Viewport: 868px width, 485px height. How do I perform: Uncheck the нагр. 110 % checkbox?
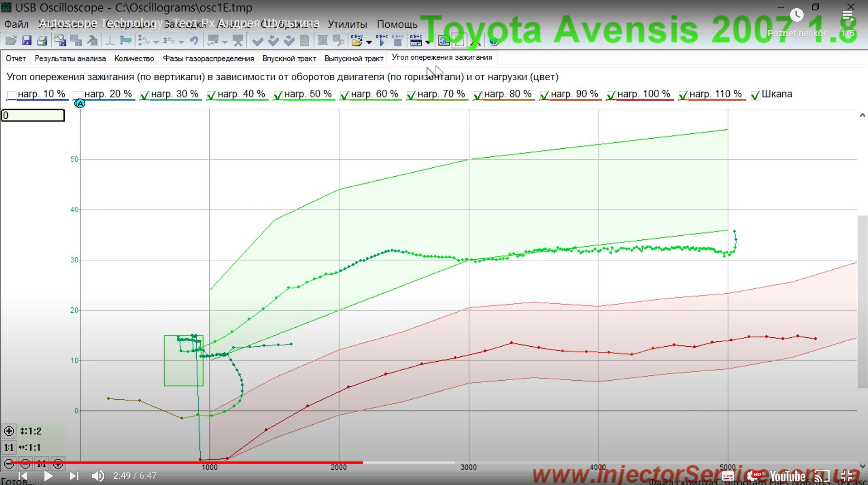click(x=683, y=95)
